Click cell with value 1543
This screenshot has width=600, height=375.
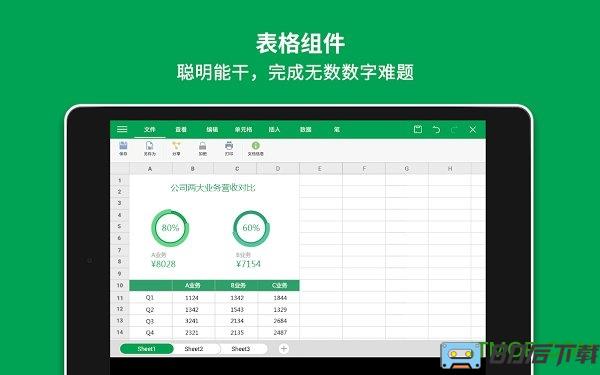[236, 309]
